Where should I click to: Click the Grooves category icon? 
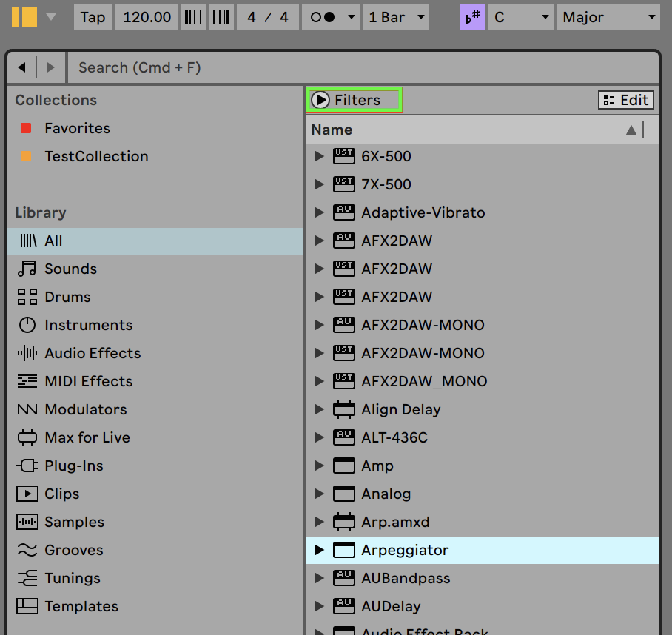pyautogui.click(x=27, y=550)
